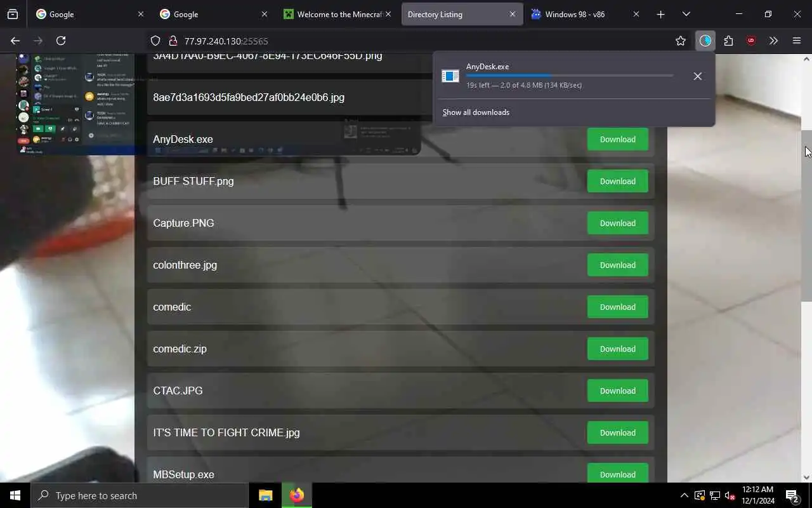The width and height of the screenshot is (812, 508).
Task: Open Firefox View in the tab bar
Action: pyautogui.click(x=12, y=14)
